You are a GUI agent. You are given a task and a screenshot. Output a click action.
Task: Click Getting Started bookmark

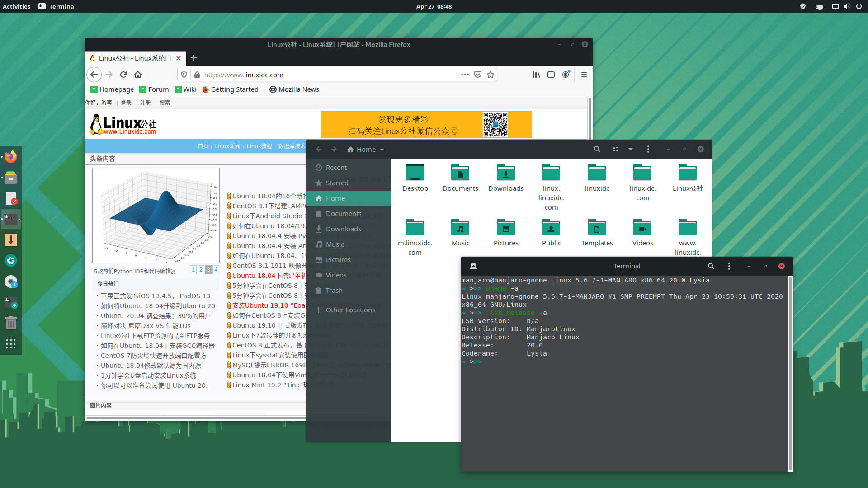(231, 89)
